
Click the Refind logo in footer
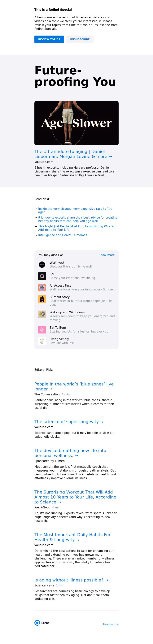42,623
